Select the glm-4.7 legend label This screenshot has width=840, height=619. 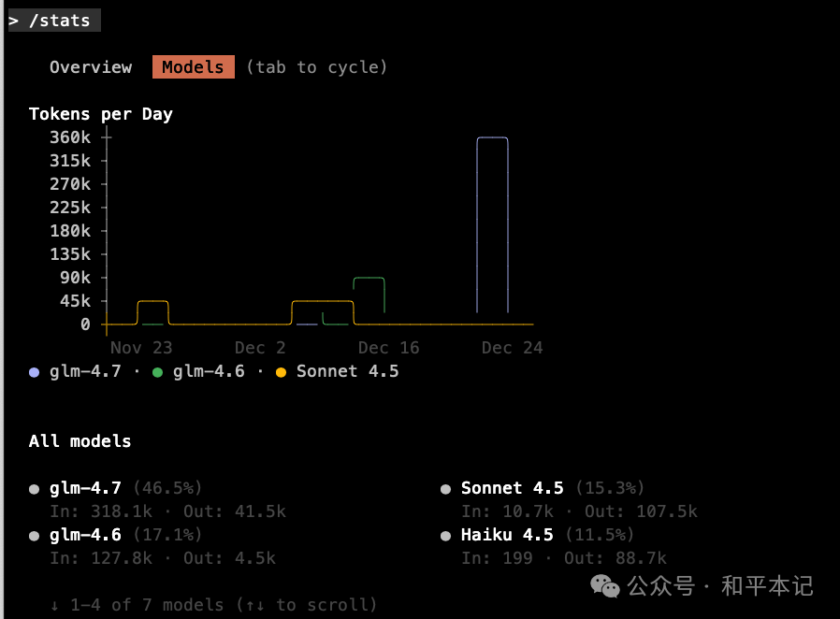[85, 371]
